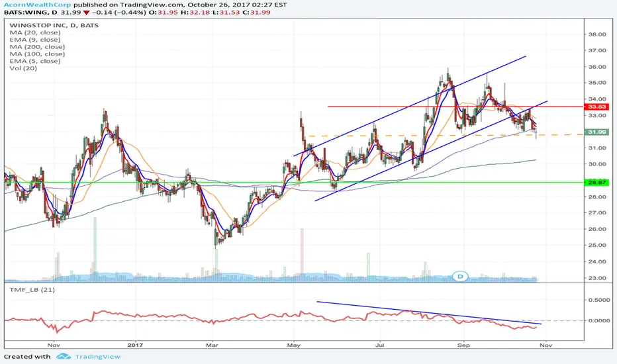Screen dimensions: 617x364
Task: Click the 'WINGSTOP INC, D, BATS' title
Action: click(x=54, y=25)
